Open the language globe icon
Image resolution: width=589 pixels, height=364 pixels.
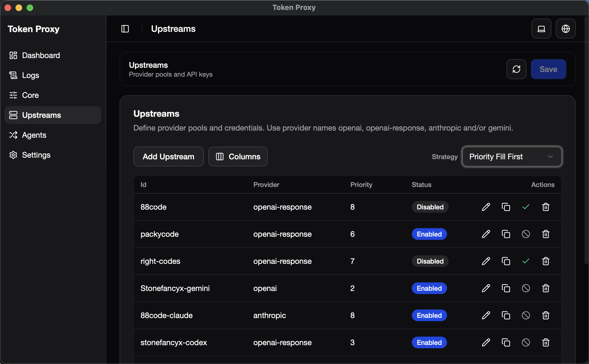point(565,29)
